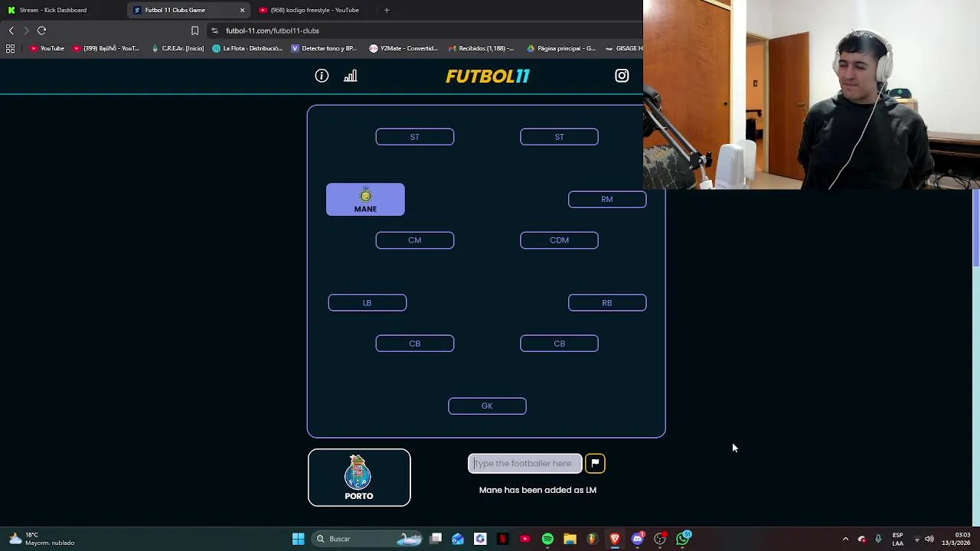The image size is (980, 551).
Task: Select the LB position slot
Action: (367, 303)
